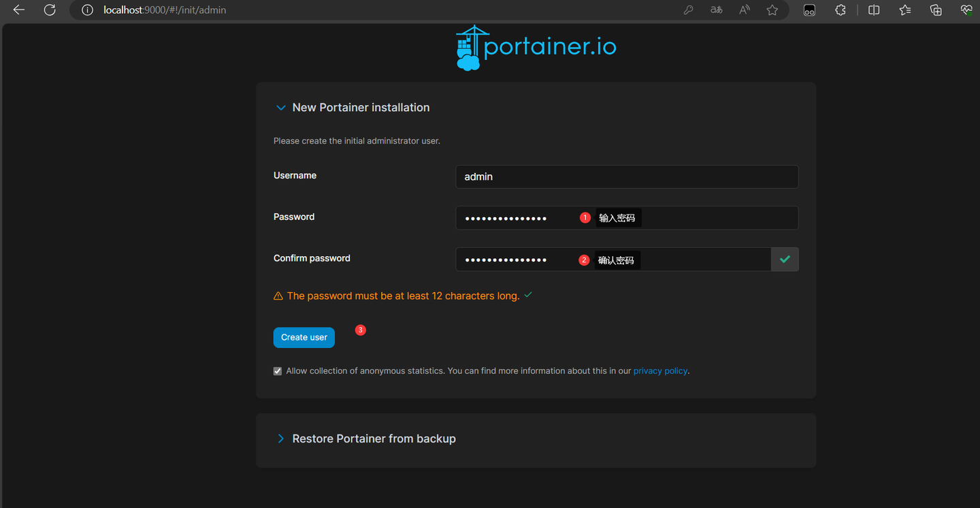Open the password manager key icon
Viewport: 980px width, 508px height.
(688, 10)
